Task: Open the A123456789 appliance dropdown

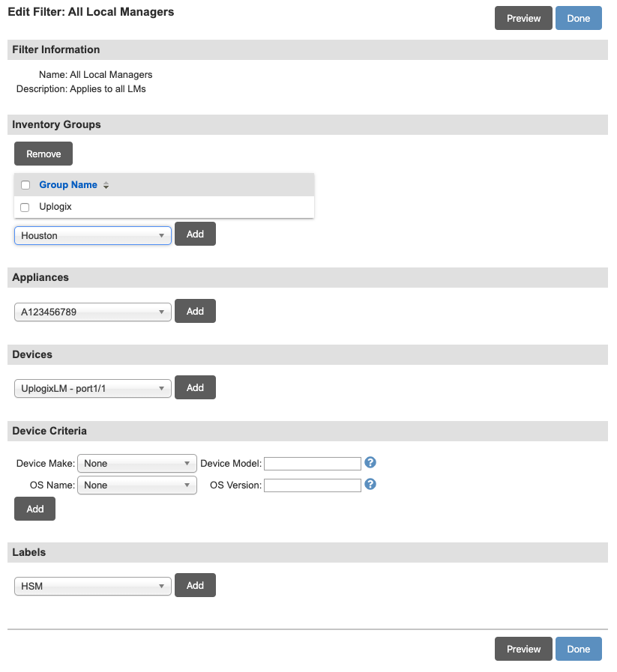Action: click(x=93, y=312)
